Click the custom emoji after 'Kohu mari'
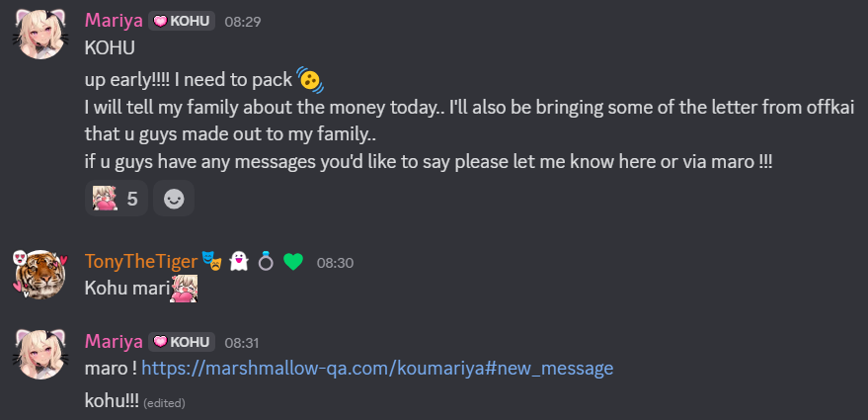The height and width of the screenshot is (420, 868). click(x=185, y=287)
